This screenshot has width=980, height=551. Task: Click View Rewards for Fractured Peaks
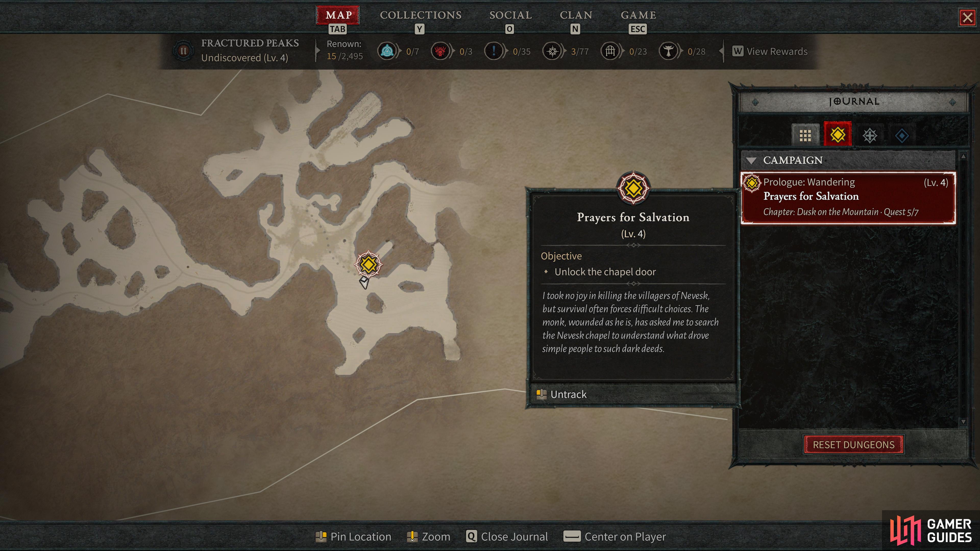click(770, 51)
